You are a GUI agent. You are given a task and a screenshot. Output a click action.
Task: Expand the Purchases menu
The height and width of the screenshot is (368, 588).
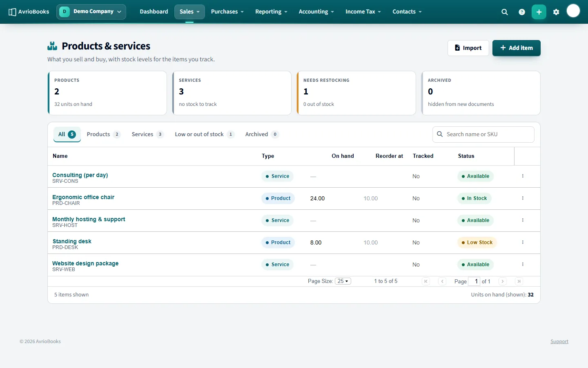tap(227, 12)
